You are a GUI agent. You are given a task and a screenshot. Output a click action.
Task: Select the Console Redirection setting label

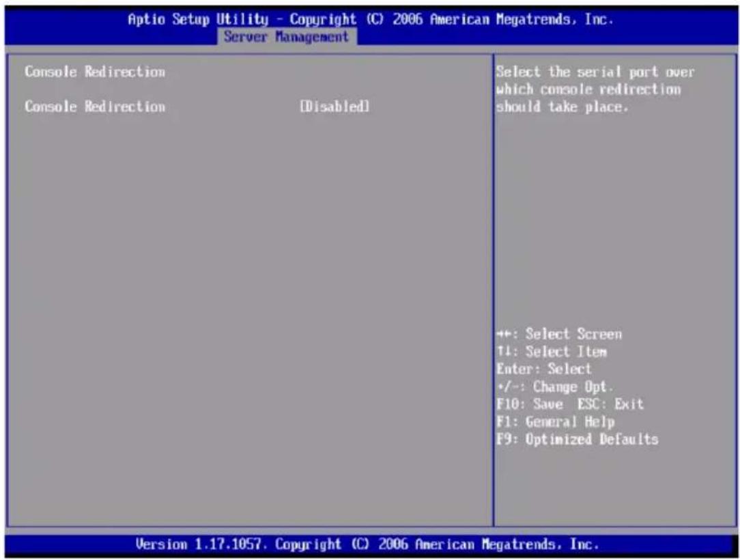point(95,107)
